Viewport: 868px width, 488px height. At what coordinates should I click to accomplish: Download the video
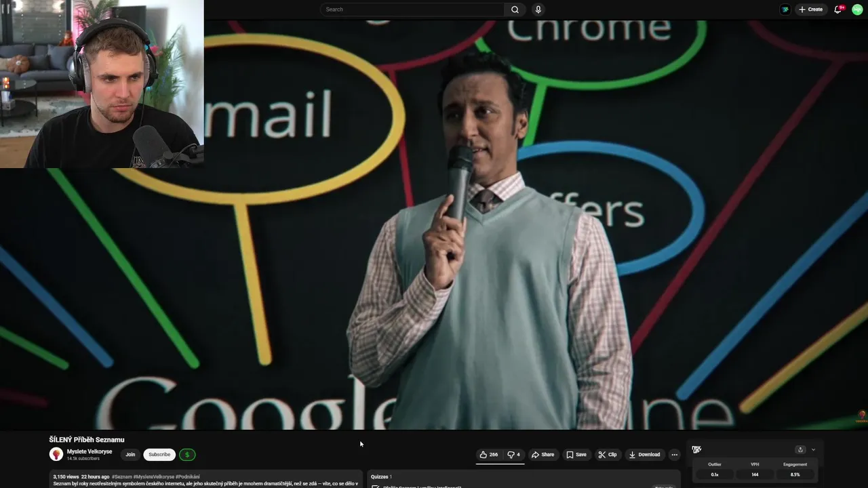(x=644, y=455)
